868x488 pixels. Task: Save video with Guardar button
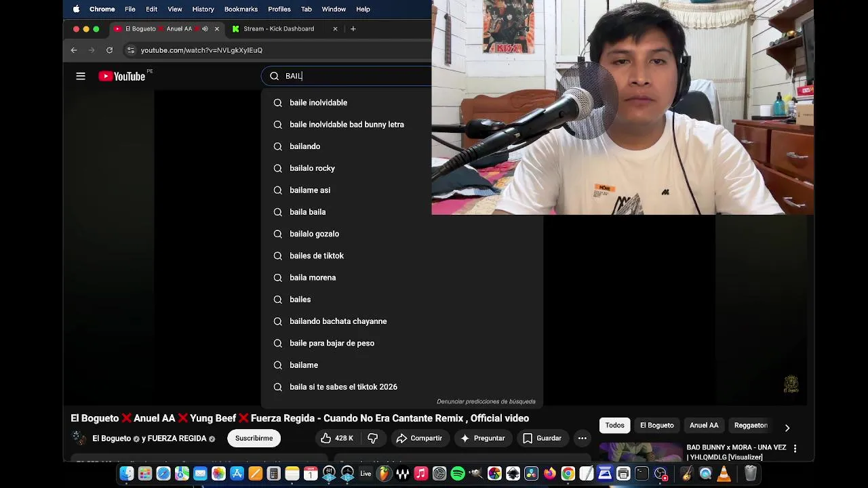point(542,439)
